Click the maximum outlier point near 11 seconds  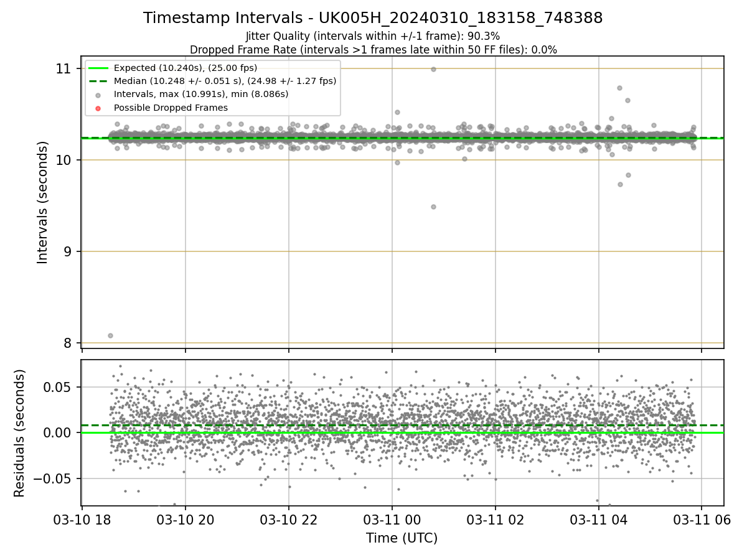pos(433,69)
